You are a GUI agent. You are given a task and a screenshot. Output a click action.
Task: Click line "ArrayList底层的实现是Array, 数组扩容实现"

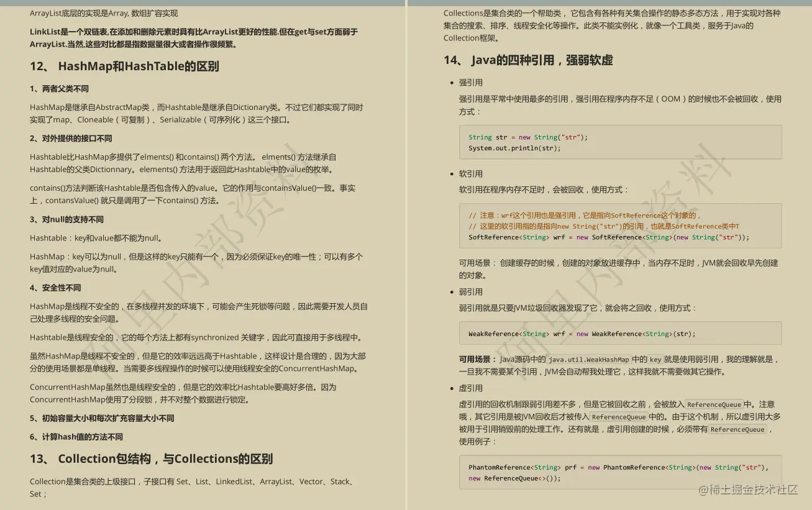click(x=104, y=13)
